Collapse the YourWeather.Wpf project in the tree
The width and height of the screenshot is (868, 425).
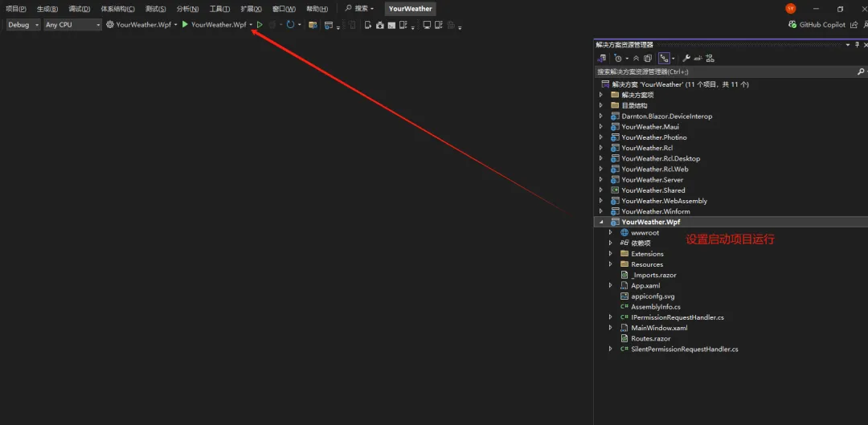(601, 223)
